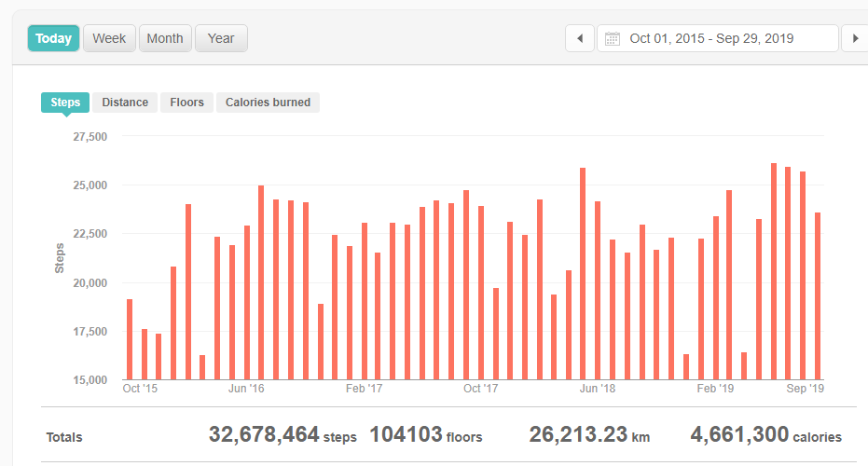Click the previous date range arrow

point(580,38)
